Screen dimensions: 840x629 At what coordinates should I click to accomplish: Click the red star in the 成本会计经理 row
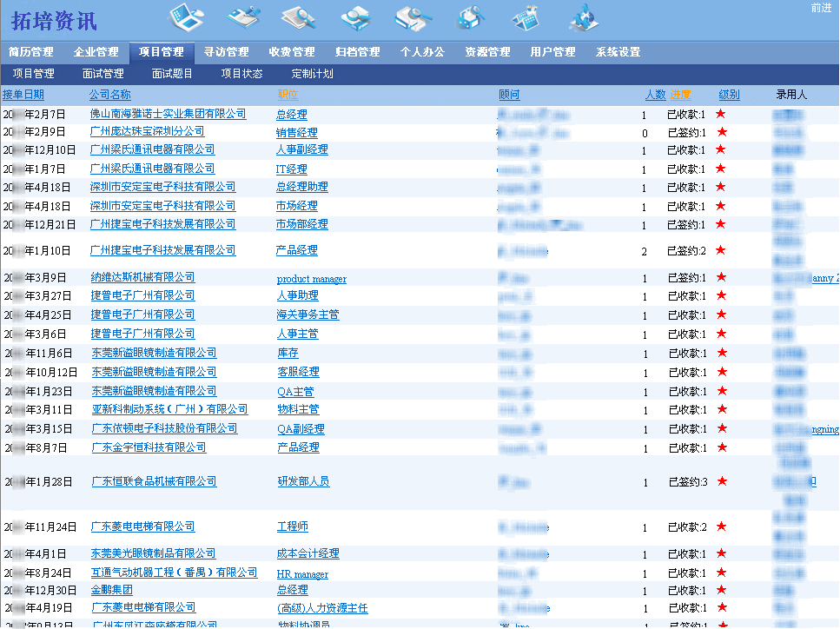click(722, 553)
